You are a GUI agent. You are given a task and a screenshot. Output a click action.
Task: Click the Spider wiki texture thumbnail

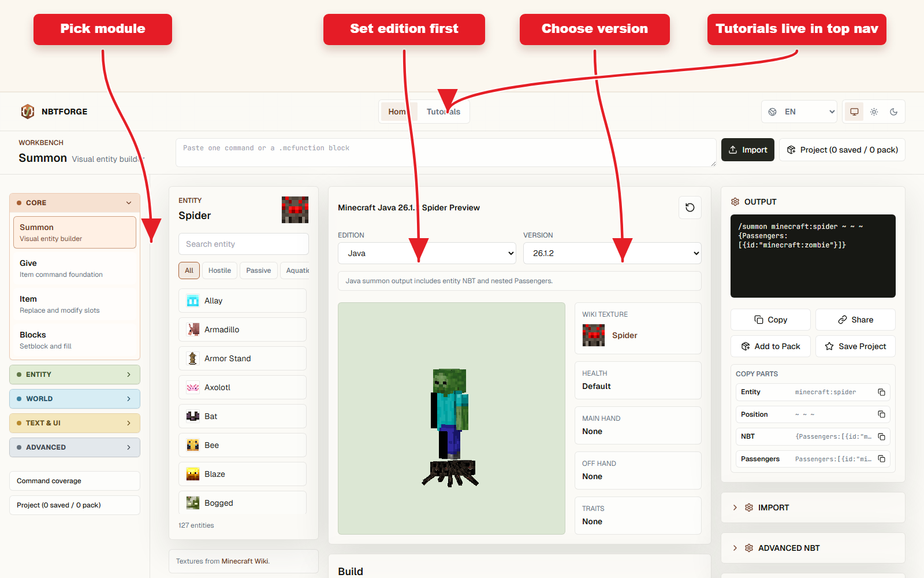point(594,335)
